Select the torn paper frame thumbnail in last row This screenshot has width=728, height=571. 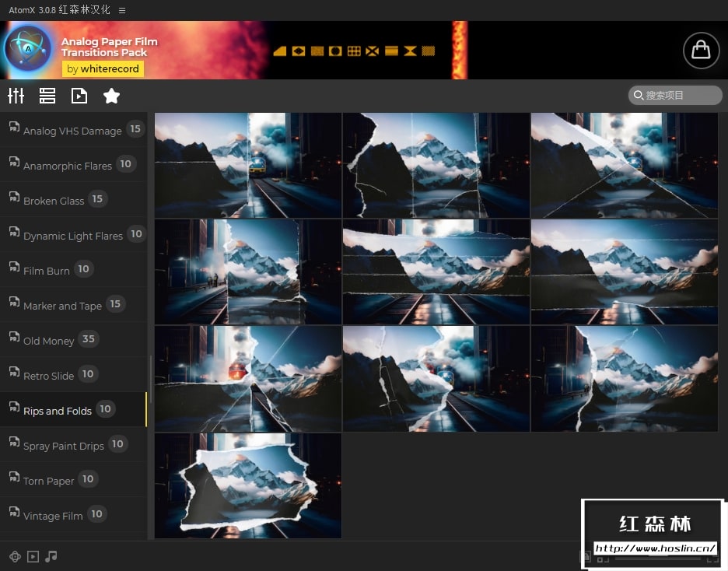pos(248,485)
